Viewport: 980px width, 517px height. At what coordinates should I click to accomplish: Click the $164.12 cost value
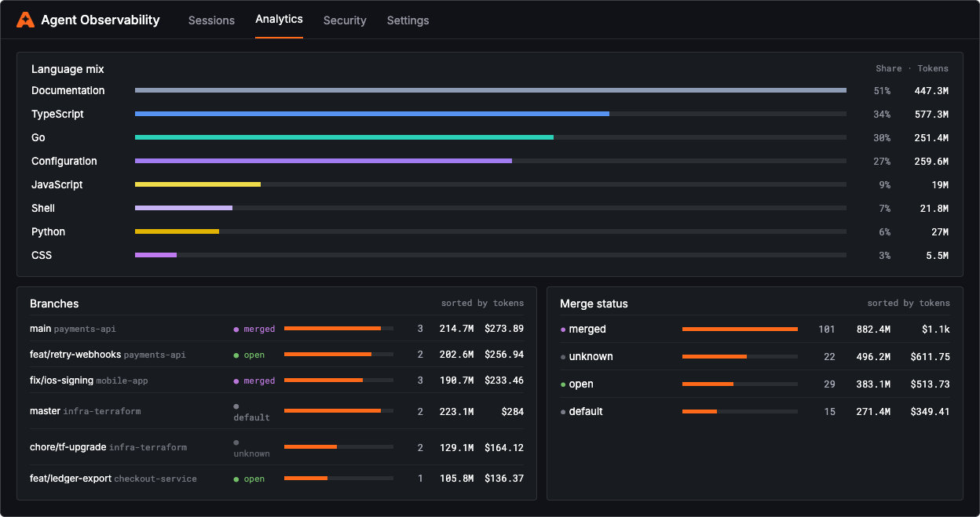pyautogui.click(x=504, y=447)
